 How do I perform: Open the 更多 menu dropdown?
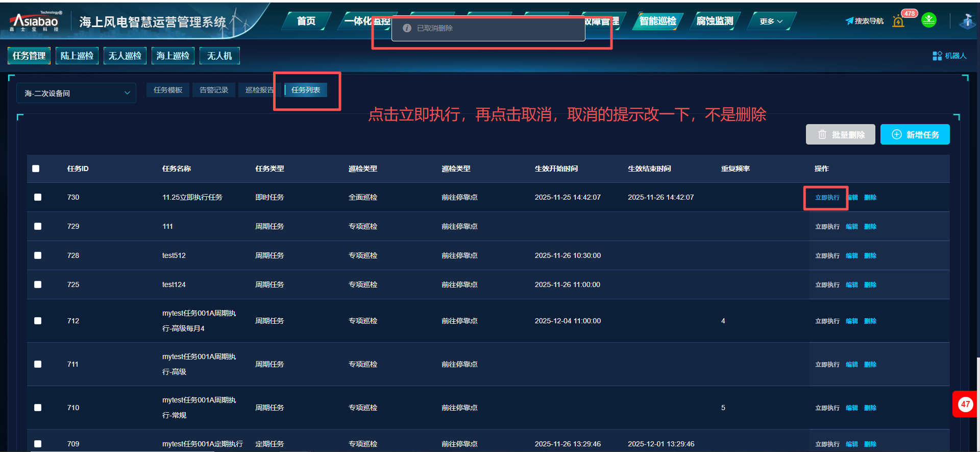pyautogui.click(x=771, y=21)
